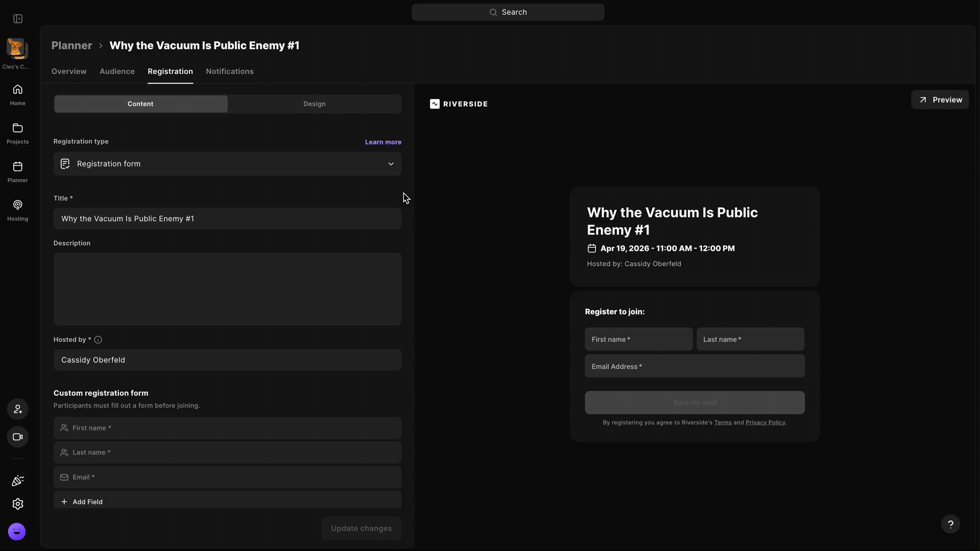980x551 pixels.
Task: Open Hosting in the sidebar
Action: tap(17, 211)
